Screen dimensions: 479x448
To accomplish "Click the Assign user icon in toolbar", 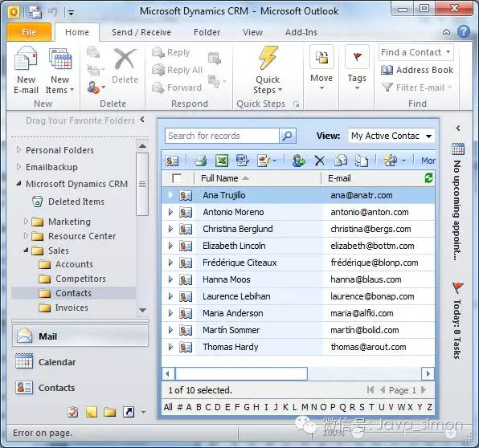I will point(298,161).
